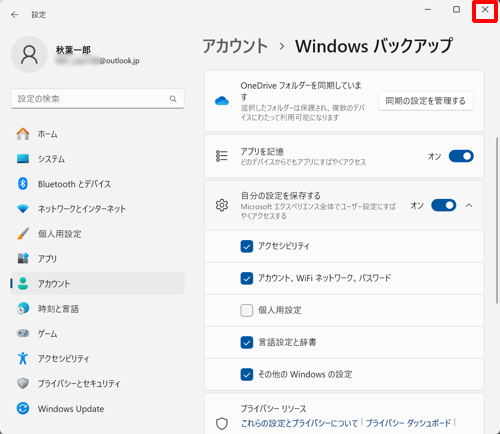Click the アカウント breadcrumb heading
This screenshot has height=434, width=500.
(x=235, y=46)
